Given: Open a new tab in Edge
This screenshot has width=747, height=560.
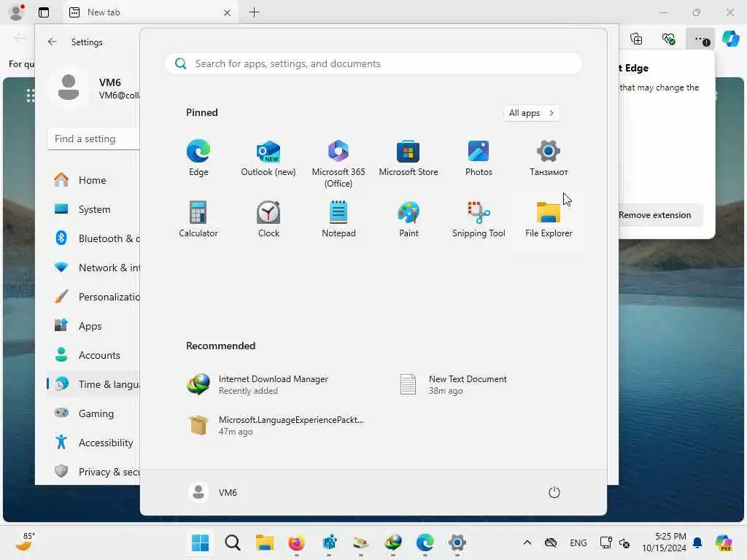Looking at the screenshot, I should click(x=255, y=12).
